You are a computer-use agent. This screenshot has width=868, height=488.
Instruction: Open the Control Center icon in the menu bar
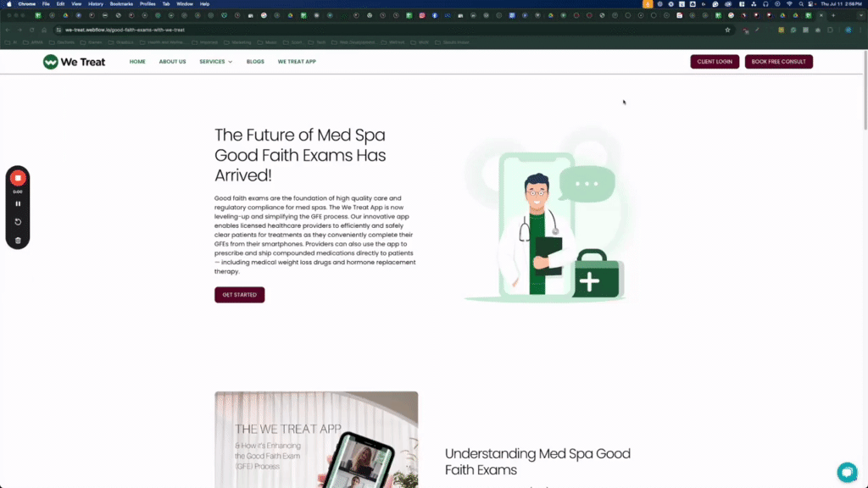(x=811, y=4)
